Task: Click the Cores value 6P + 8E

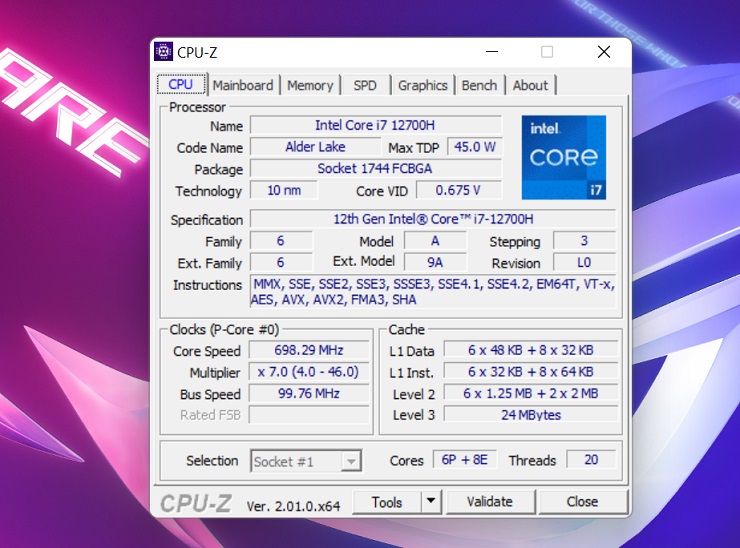Action: pos(465,460)
